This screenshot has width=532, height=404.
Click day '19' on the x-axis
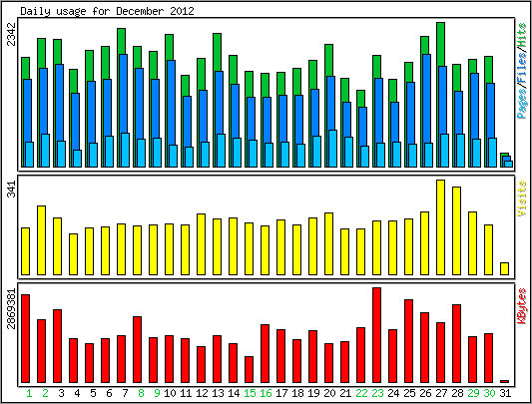313,393
